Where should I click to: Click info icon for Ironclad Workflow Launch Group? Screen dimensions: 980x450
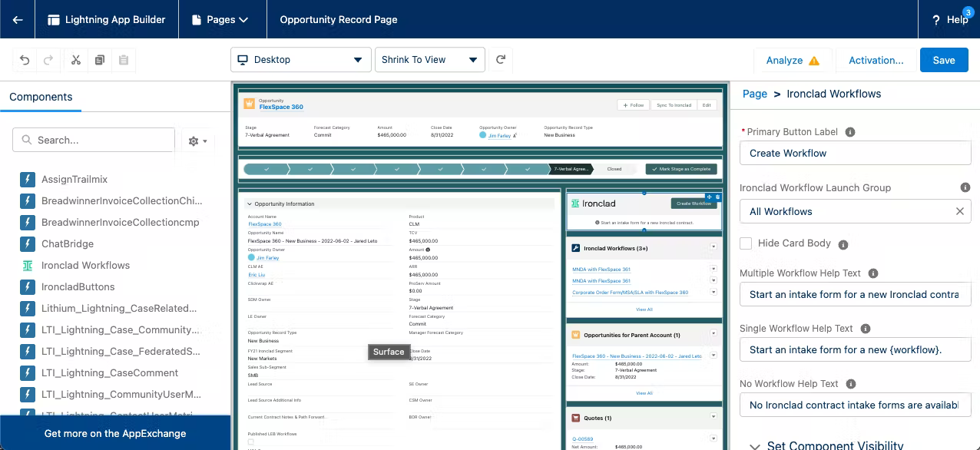point(965,187)
